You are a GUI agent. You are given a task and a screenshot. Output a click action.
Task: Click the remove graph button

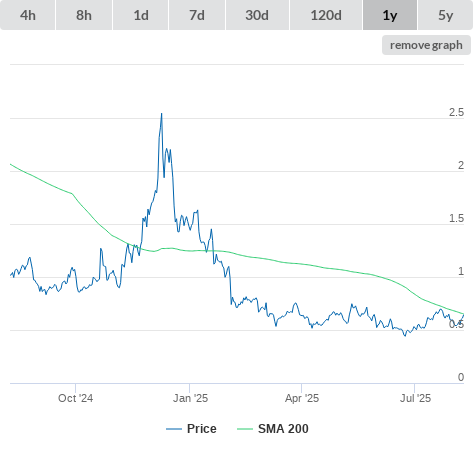pos(426,45)
